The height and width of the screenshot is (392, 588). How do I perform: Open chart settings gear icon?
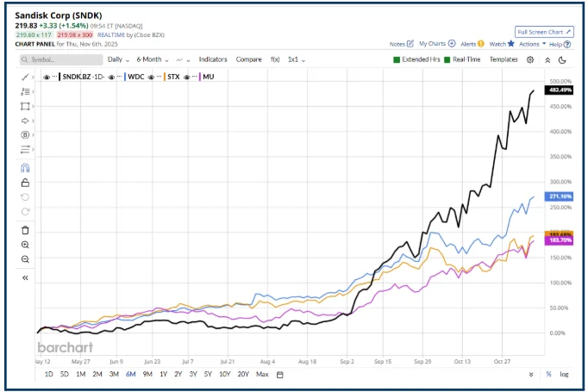[529, 59]
